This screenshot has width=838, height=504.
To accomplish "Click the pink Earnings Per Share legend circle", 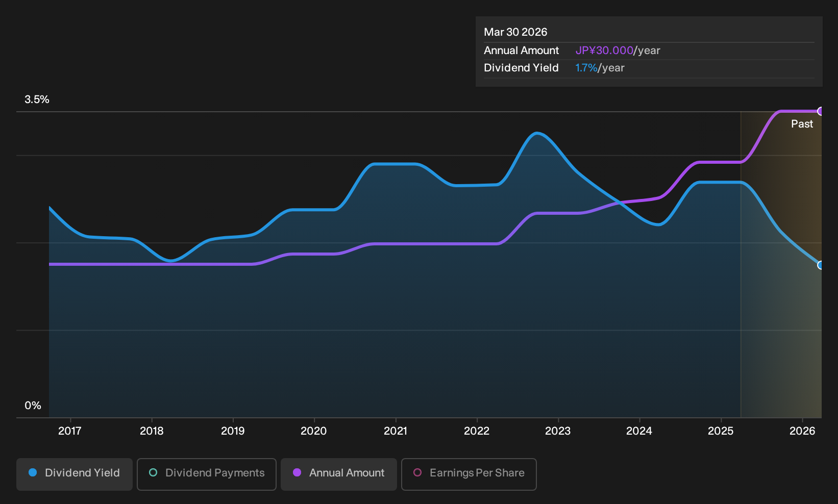I will coord(417,473).
